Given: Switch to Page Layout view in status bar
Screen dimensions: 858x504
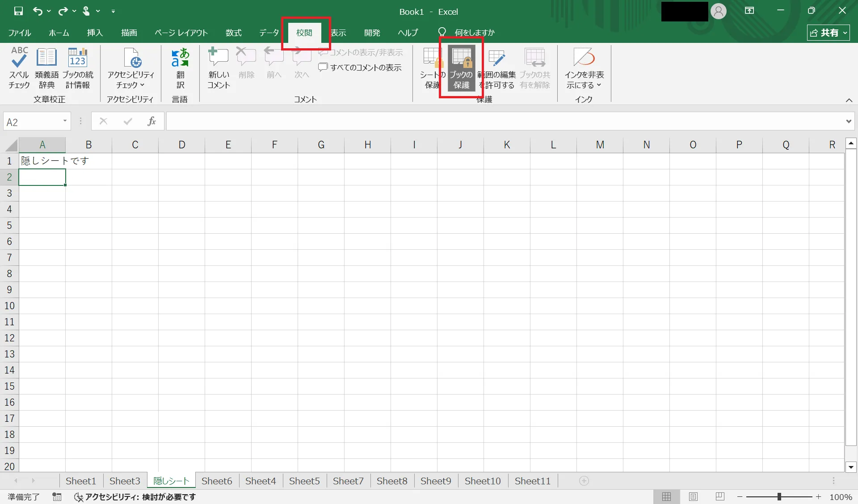Looking at the screenshot, I should click(x=693, y=496).
